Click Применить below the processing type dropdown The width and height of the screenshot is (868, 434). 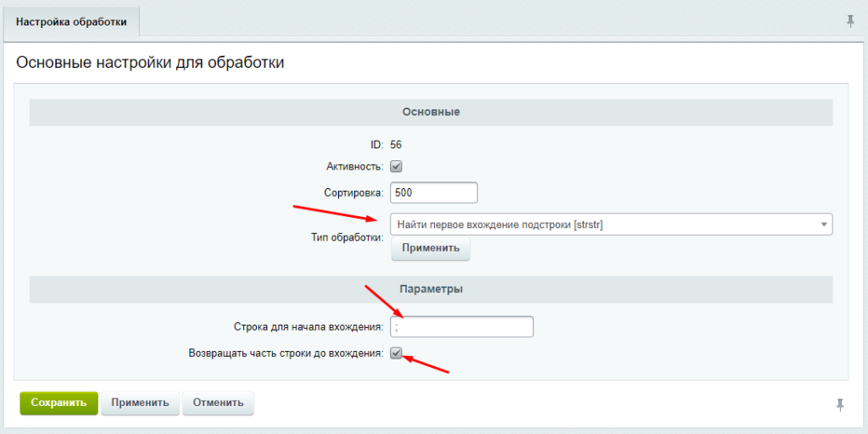pos(431,248)
